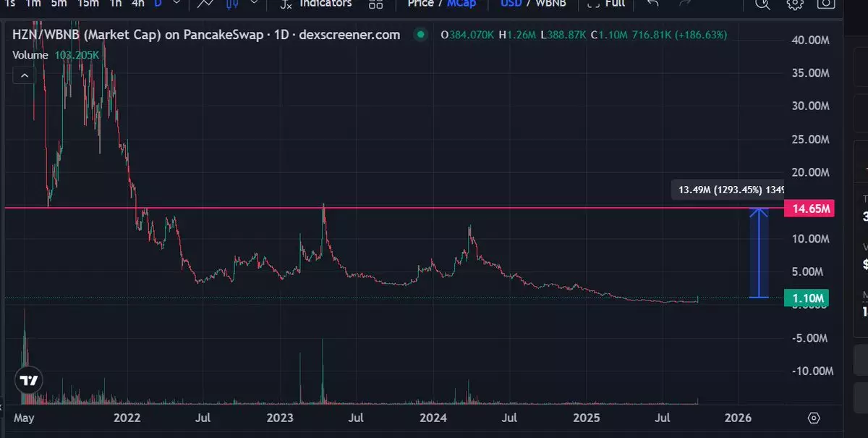The width and height of the screenshot is (868, 438).
Task: Undo the last chart action
Action: point(652,4)
